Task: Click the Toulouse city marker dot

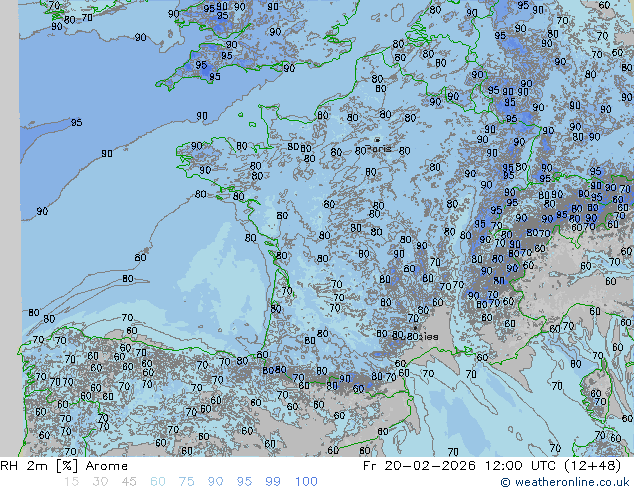Action: point(415,328)
